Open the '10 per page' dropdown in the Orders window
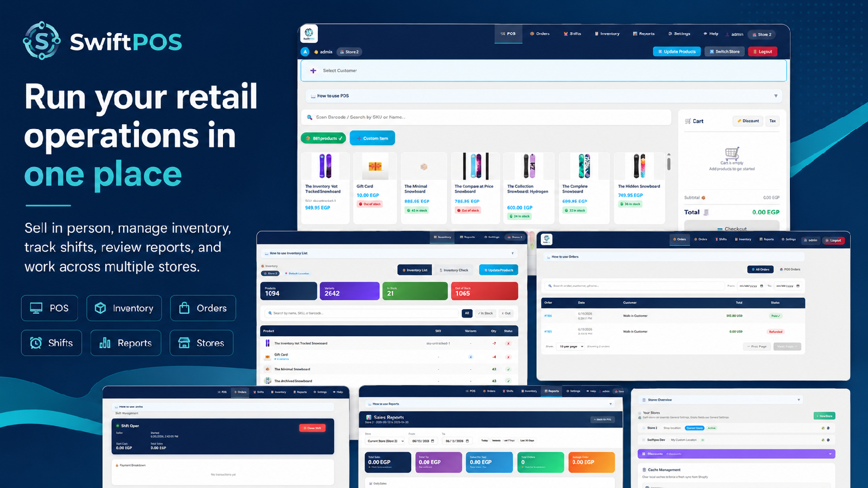 point(571,346)
